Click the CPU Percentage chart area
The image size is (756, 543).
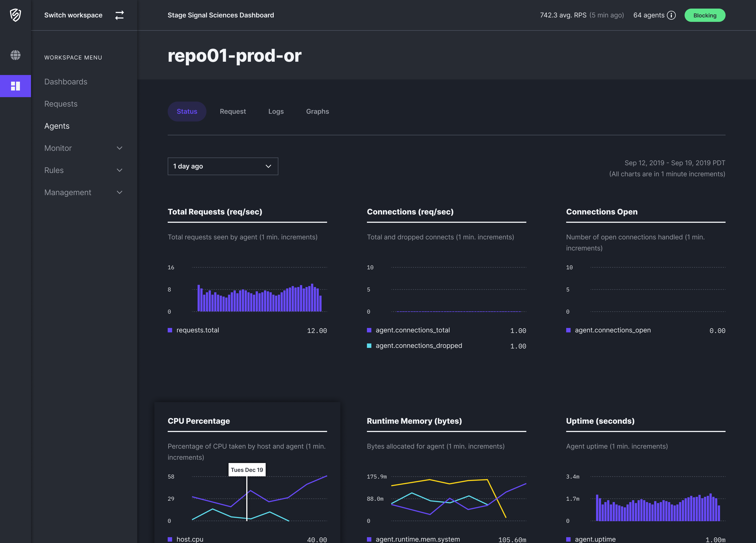tap(247, 498)
